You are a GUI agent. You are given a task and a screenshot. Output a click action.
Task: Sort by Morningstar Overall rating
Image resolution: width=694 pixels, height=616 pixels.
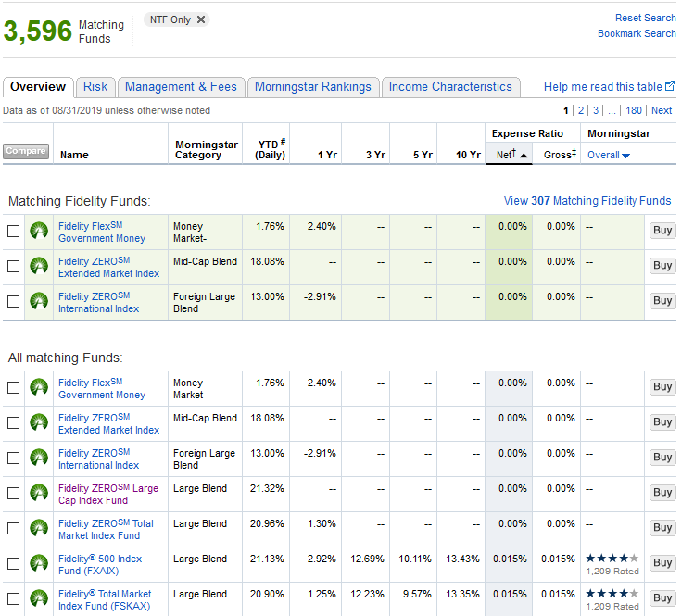point(609,155)
